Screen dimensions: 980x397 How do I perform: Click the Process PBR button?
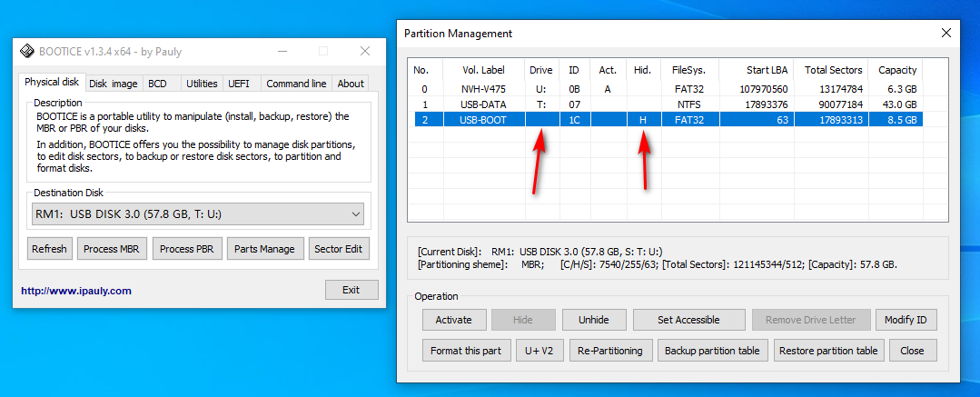pos(187,249)
